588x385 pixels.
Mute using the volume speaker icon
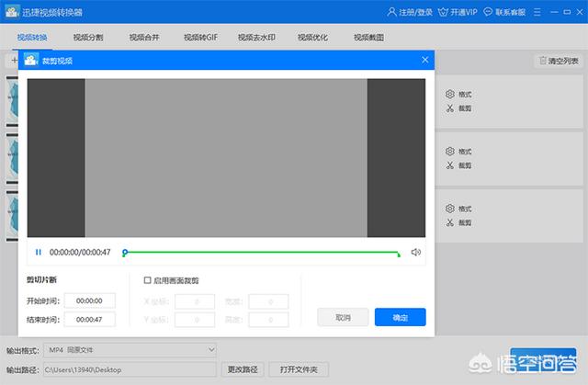(416, 253)
